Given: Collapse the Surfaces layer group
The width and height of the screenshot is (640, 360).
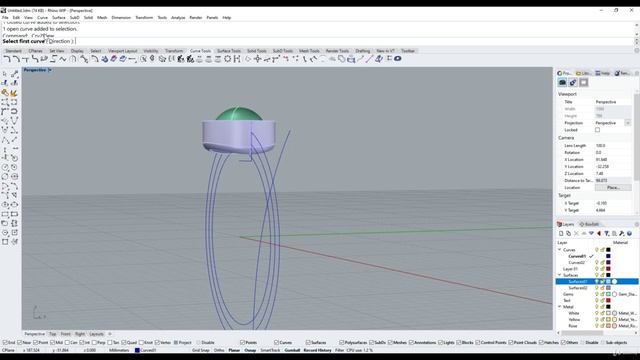Looking at the screenshot, I should (560, 275).
